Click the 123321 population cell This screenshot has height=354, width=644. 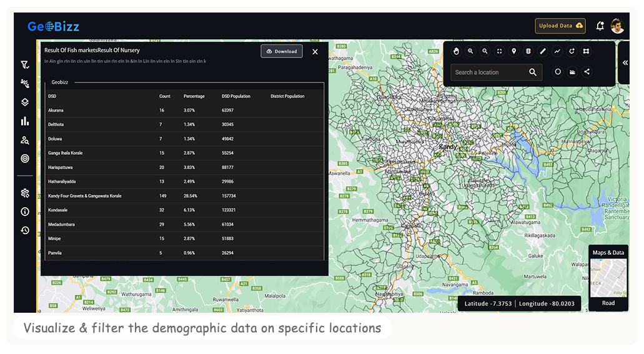(x=229, y=210)
